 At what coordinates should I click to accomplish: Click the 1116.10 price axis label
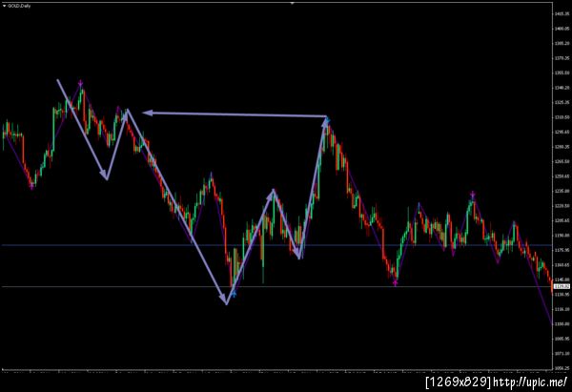pyautogui.click(x=562, y=309)
